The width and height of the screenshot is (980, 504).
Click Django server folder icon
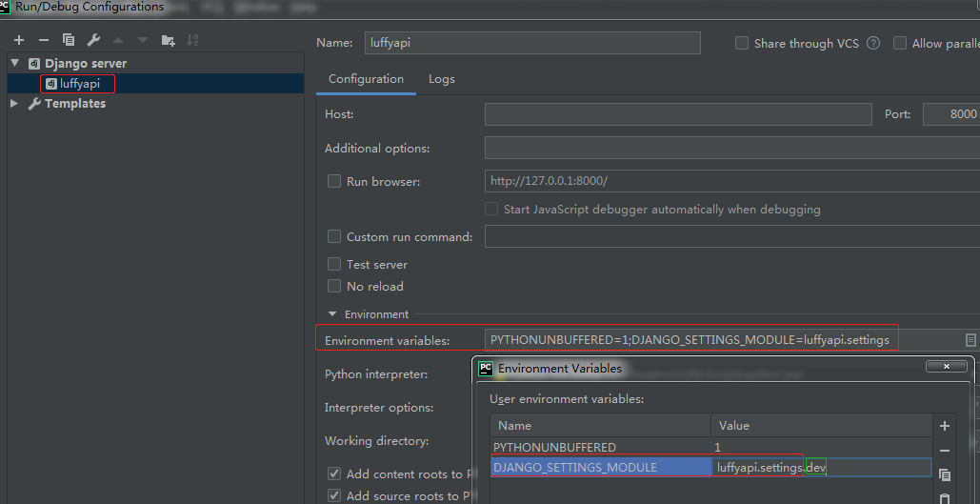coord(34,63)
